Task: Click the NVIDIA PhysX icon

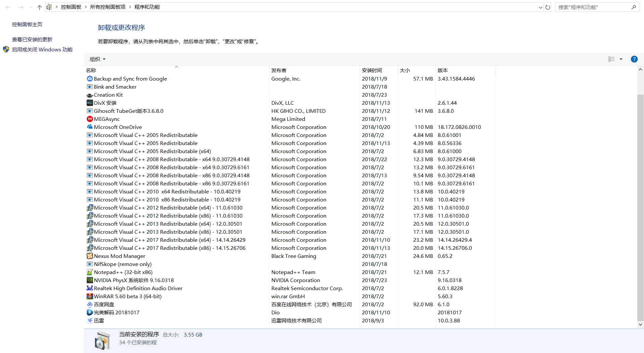Action: (x=90, y=280)
